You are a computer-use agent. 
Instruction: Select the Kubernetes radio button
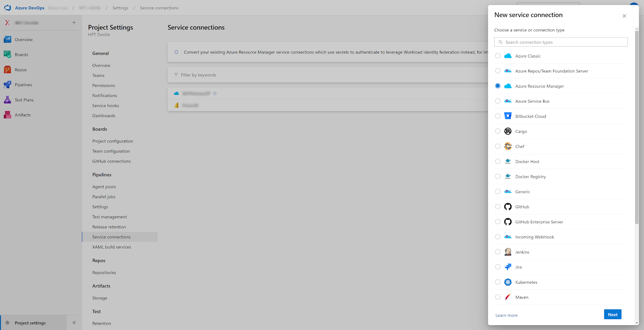click(498, 282)
